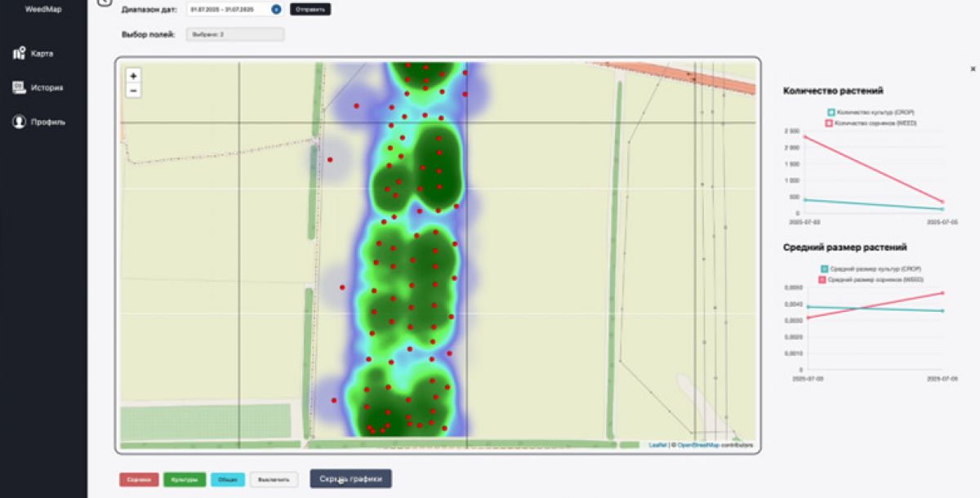Open the Профиль user avatar icon

pos(20,122)
